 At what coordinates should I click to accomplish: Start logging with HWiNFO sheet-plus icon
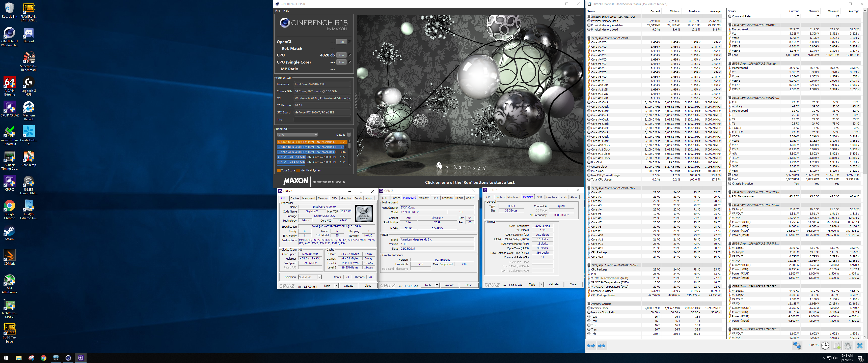coord(836,346)
